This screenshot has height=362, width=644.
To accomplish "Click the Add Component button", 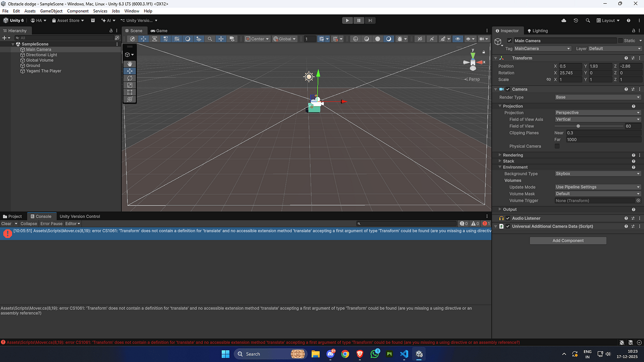I will (x=568, y=241).
